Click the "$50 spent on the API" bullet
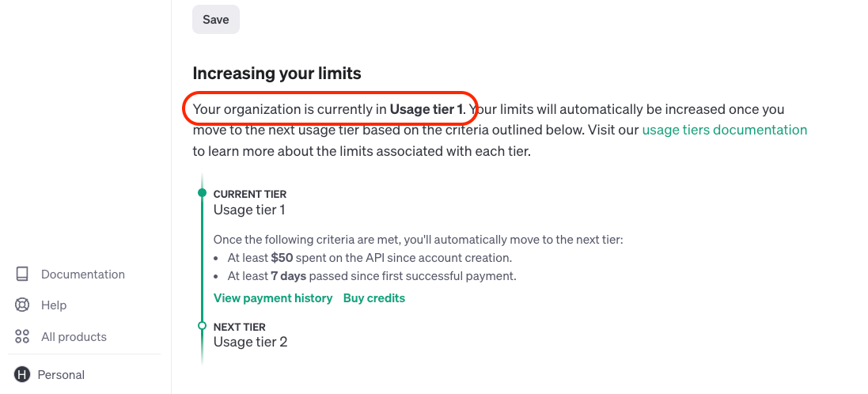Screen dimensions: 868x394 (x=370, y=258)
